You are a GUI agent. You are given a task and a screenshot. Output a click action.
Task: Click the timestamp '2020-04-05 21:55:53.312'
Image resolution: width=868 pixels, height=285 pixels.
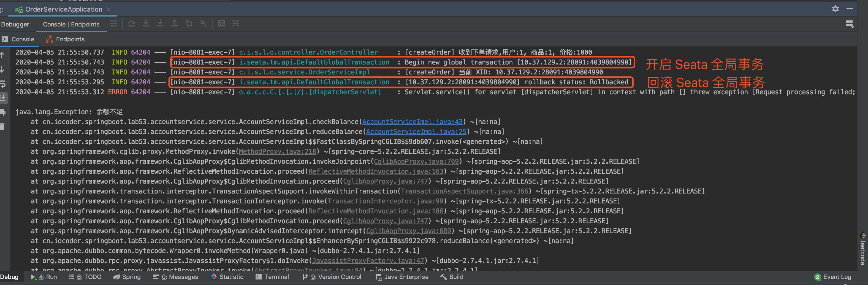coord(60,92)
